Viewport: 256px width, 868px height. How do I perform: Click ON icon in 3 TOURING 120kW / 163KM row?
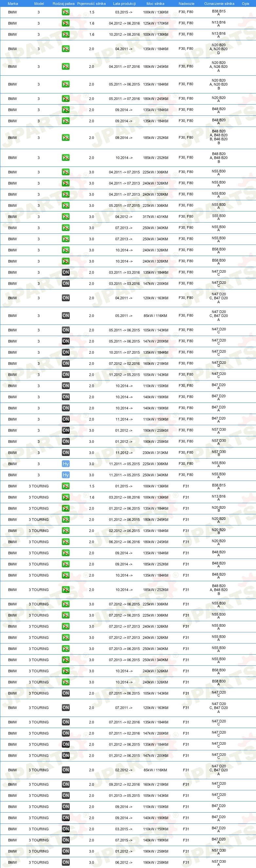click(65, 708)
